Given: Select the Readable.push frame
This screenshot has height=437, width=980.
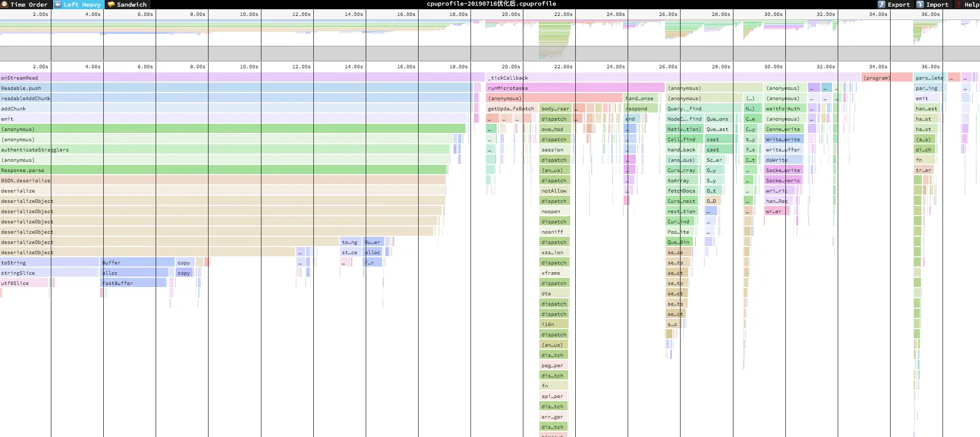Looking at the screenshot, I should [236, 88].
